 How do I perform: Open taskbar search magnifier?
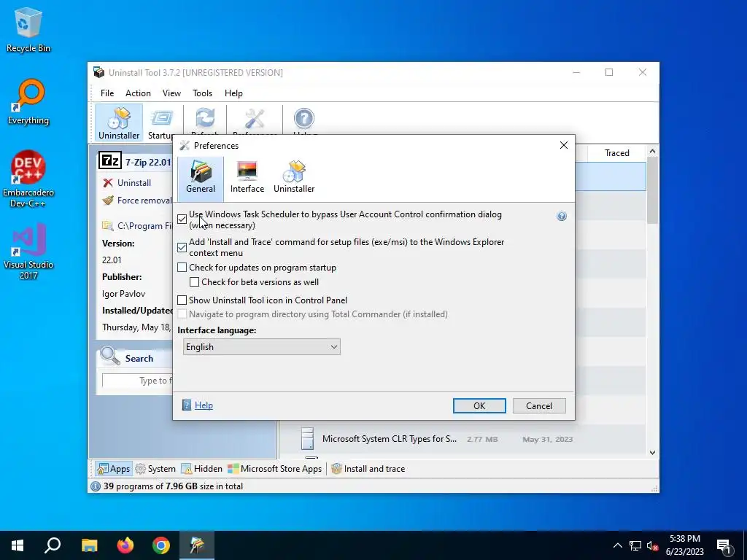(53, 545)
